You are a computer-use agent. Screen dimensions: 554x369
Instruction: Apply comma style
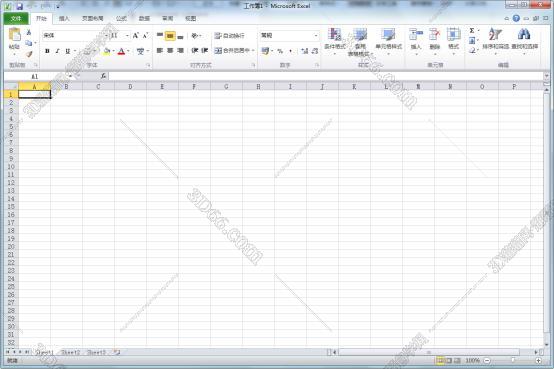point(290,51)
